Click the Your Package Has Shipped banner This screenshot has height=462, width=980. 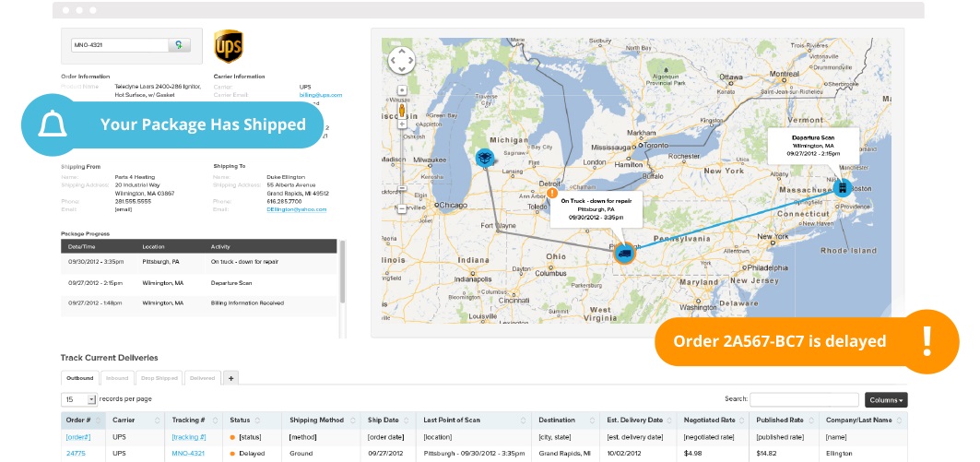172,124
